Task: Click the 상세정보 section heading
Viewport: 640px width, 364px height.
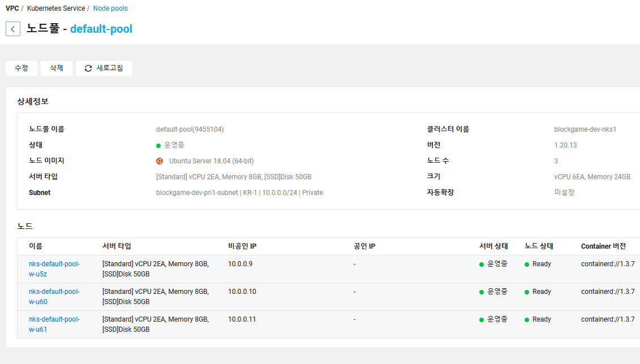Action: point(33,102)
